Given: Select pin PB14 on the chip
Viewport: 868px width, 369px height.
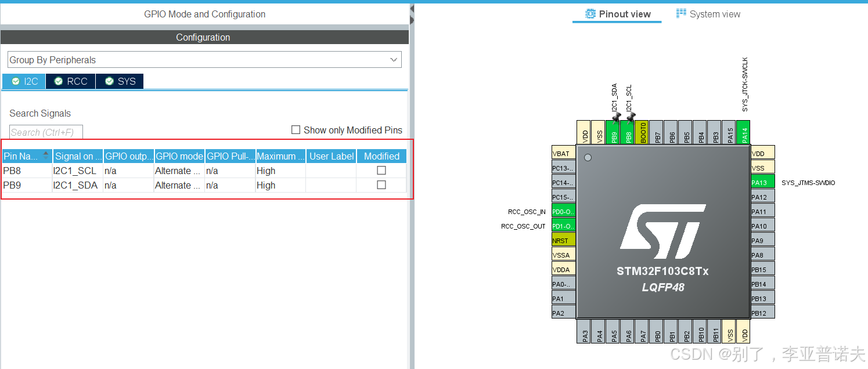Looking at the screenshot, I should coord(762,284).
